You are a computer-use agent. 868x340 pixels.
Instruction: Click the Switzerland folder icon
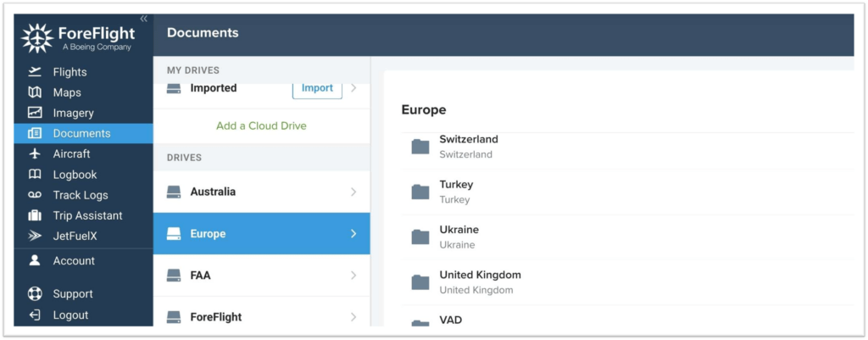[420, 147]
